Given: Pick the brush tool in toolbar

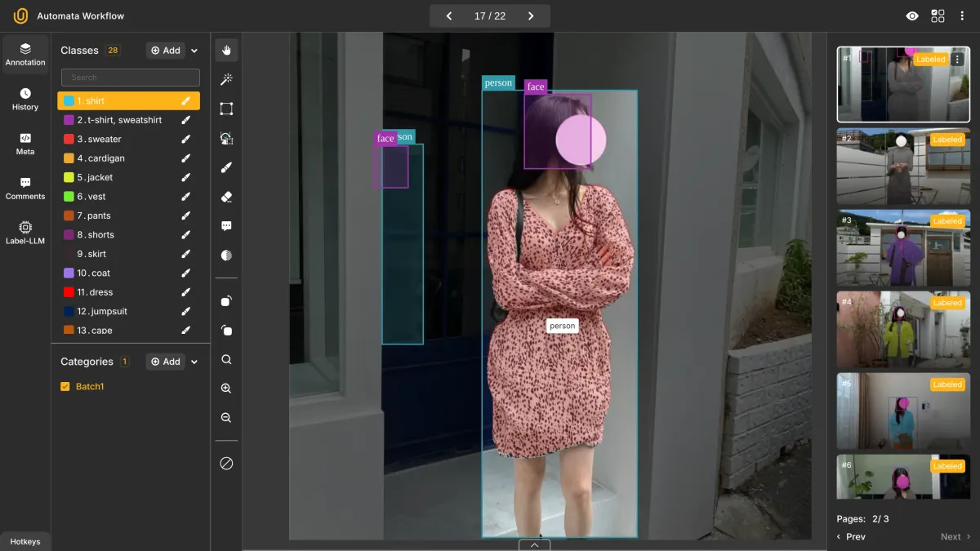Looking at the screenshot, I should tap(227, 167).
